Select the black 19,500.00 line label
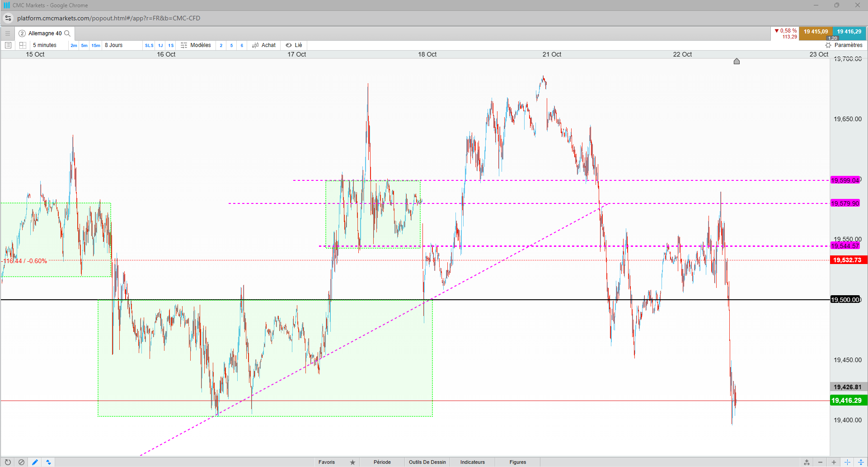Viewport: 868px width, 467px height. [846, 300]
